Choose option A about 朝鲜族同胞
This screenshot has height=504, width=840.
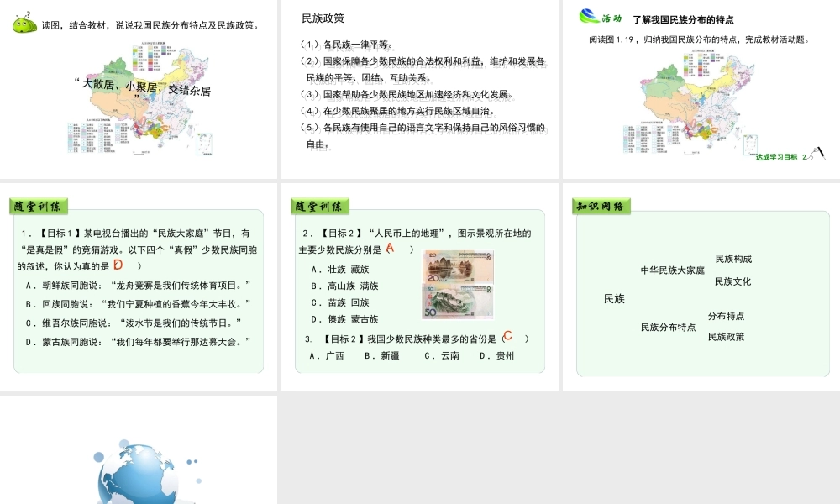(x=138, y=286)
